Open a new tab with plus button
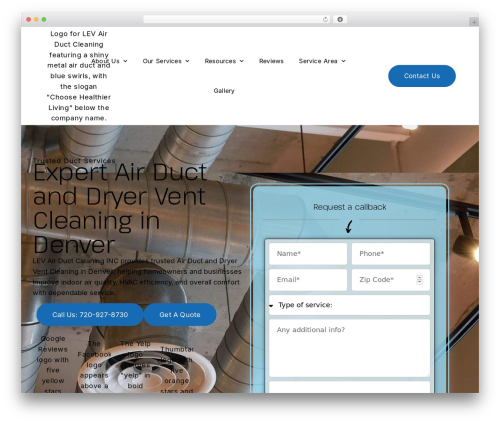The image size is (500, 423). pyautogui.click(x=474, y=22)
